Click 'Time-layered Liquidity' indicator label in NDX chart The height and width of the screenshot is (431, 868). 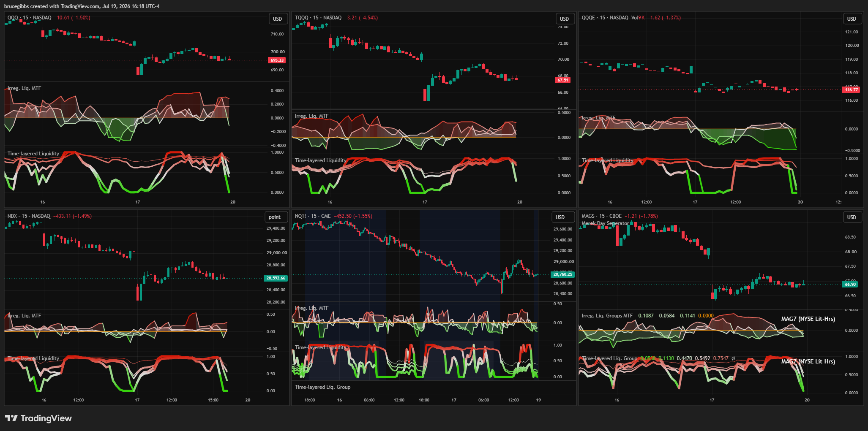tap(33, 358)
